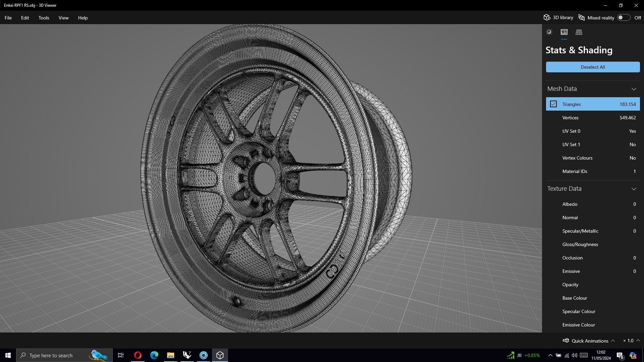
Task: Select the Vertex Colours row
Action: pos(593,158)
